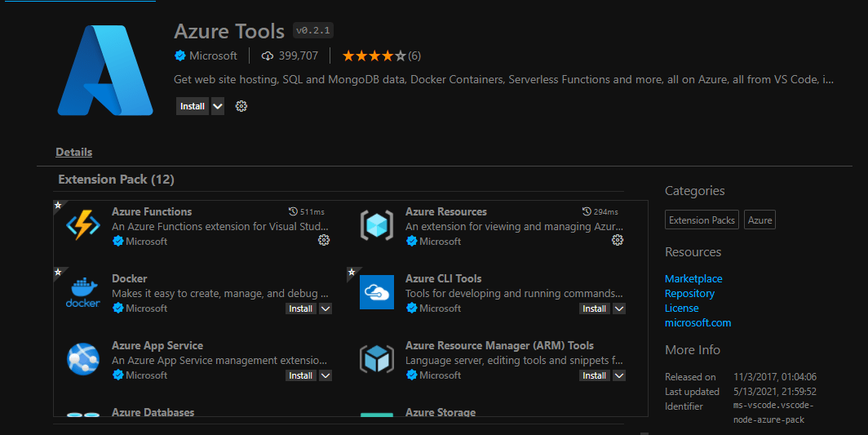Expand the Azure App Service Install dropdown arrow
This screenshot has width=868, height=435.
325,375
